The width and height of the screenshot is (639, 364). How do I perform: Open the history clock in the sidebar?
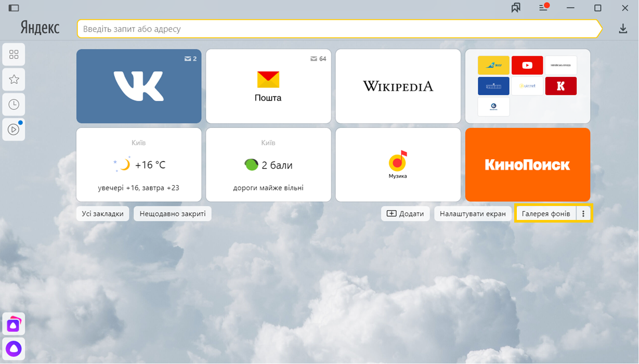[x=14, y=105]
